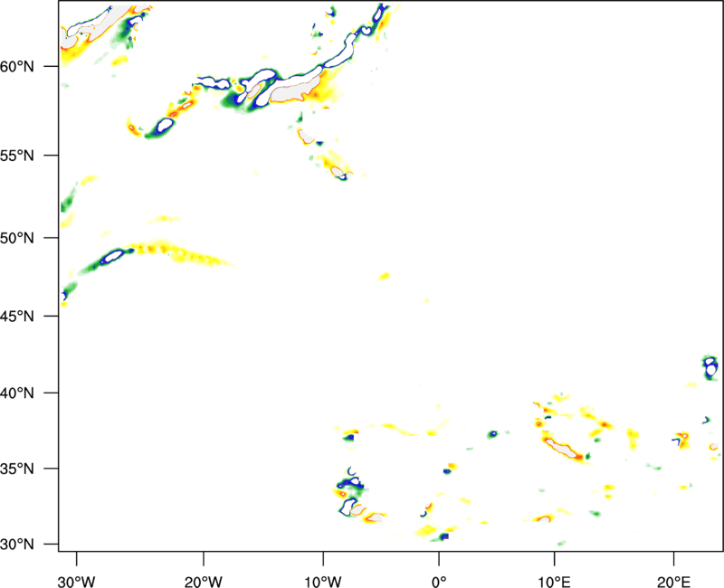Click the 55°N latitude label

(x=17, y=156)
